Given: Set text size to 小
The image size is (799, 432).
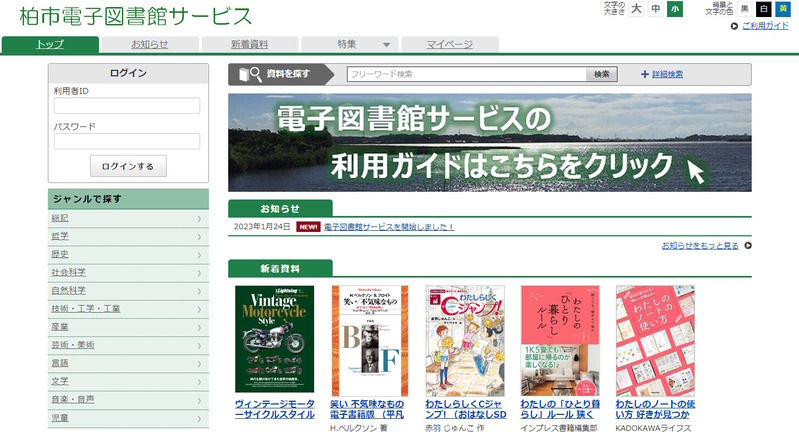Looking at the screenshot, I should [675, 9].
